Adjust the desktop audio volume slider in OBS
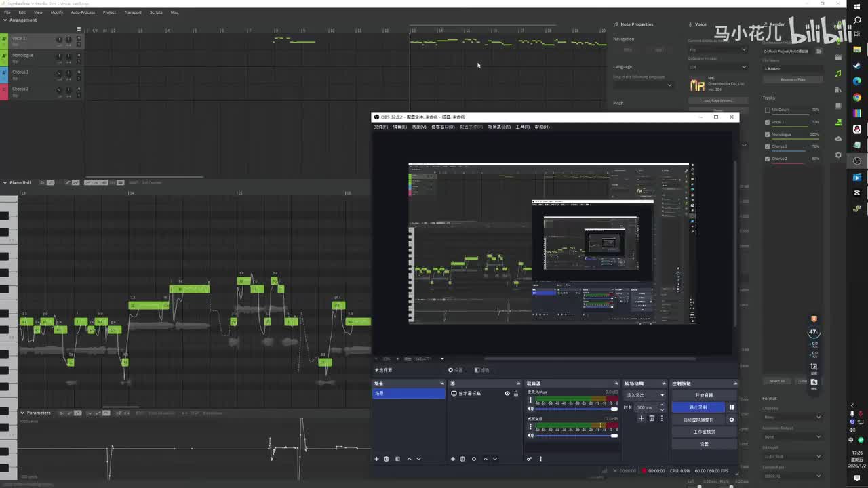Screen dimensions: 868x488 [x=576, y=436]
